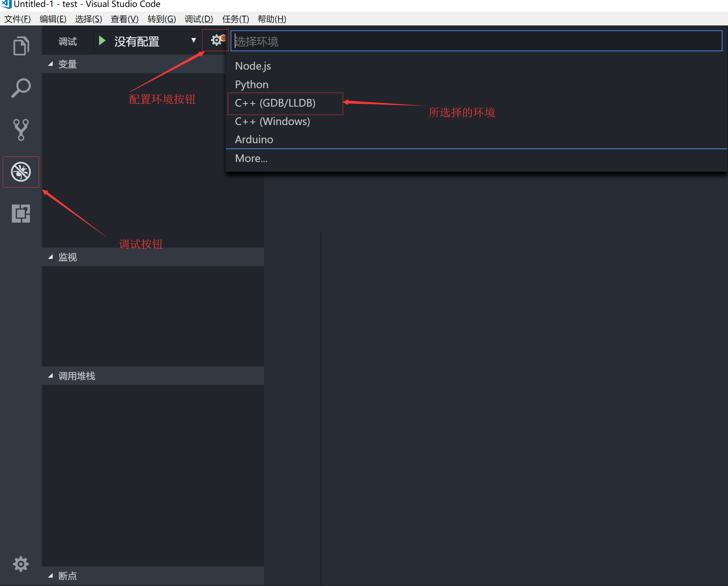This screenshot has height=586, width=728.
Task: Open the 文件(F) menu
Action: (17, 19)
